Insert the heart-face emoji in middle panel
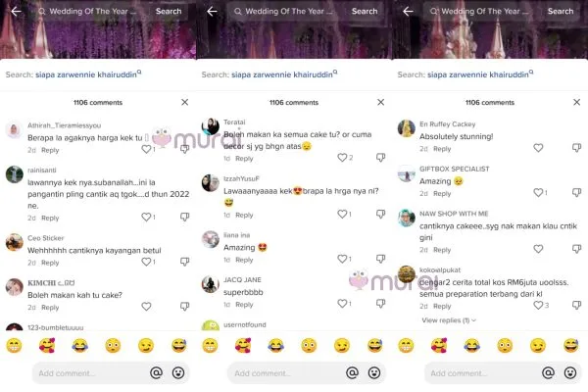Image resolution: width=588 pixels, height=392 pixels. tap(243, 346)
